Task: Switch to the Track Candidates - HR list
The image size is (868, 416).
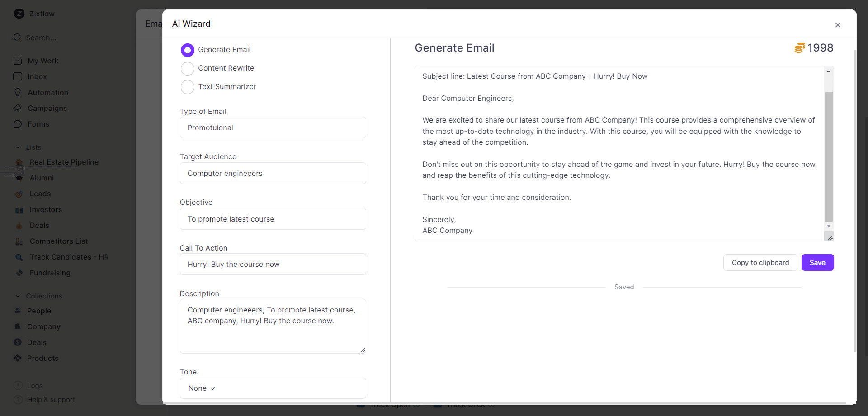Action: pos(69,257)
